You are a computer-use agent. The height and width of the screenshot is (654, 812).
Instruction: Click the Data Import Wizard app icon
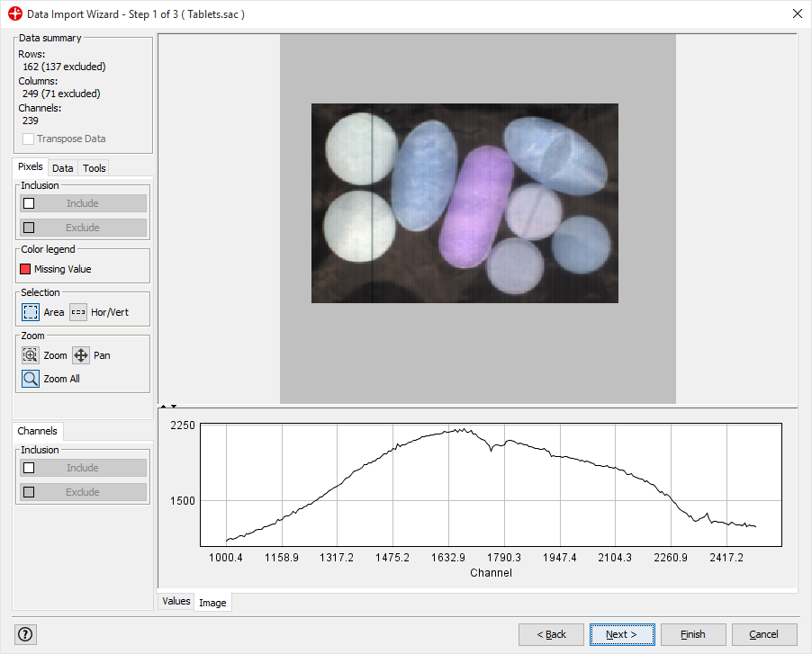pyautogui.click(x=14, y=14)
